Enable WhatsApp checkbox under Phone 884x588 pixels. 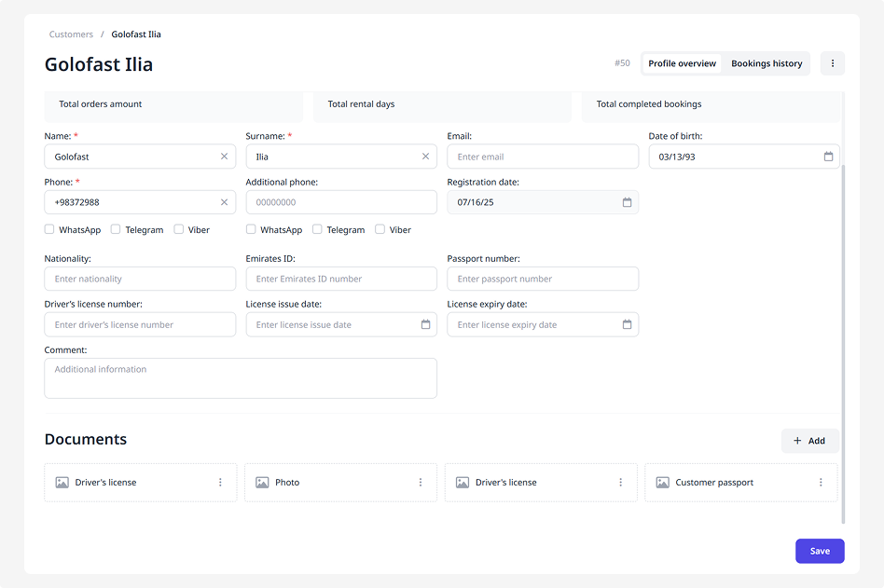coord(49,229)
